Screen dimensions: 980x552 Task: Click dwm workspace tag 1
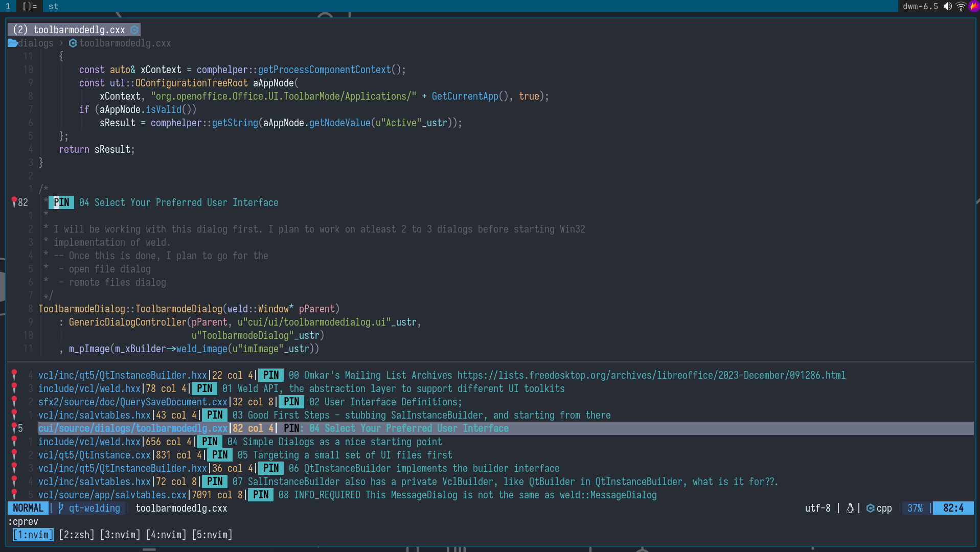tap(8, 6)
